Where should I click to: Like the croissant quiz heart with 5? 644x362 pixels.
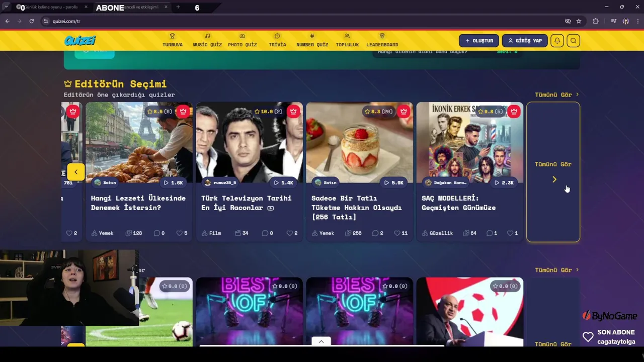(x=182, y=233)
